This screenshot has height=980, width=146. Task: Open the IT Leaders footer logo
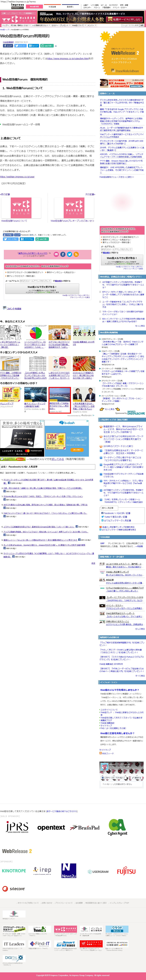point(14,944)
